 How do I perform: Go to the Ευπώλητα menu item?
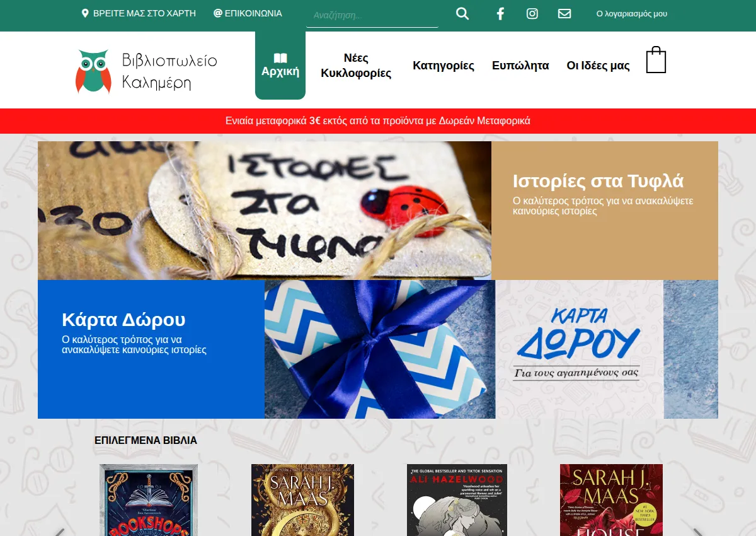(x=520, y=66)
